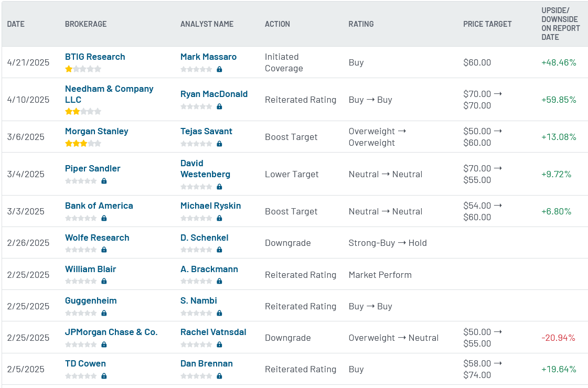Click the lock icon under Bank of America
The image size is (588, 388).
coord(104,218)
